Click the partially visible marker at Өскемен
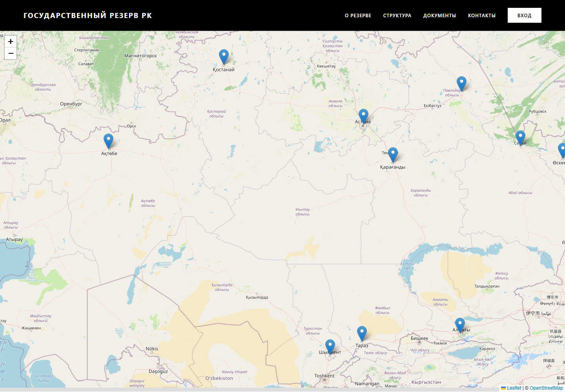The image size is (565, 392). click(562, 151)
